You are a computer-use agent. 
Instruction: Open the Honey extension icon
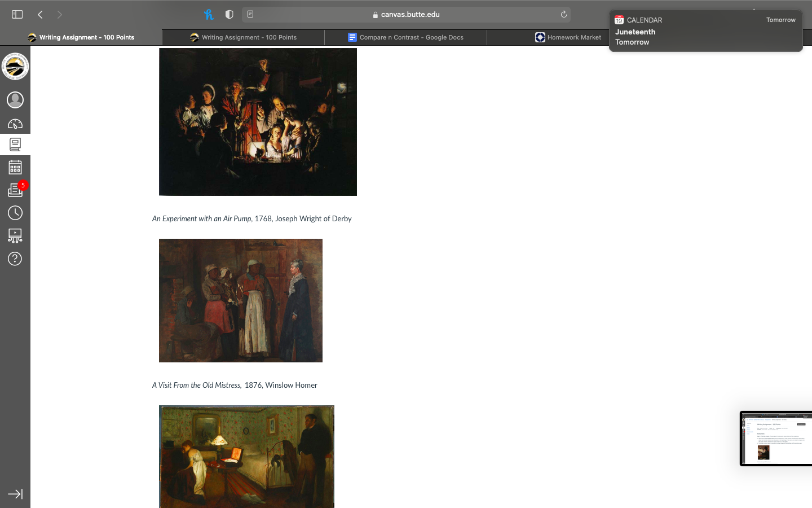pos(209,15)
